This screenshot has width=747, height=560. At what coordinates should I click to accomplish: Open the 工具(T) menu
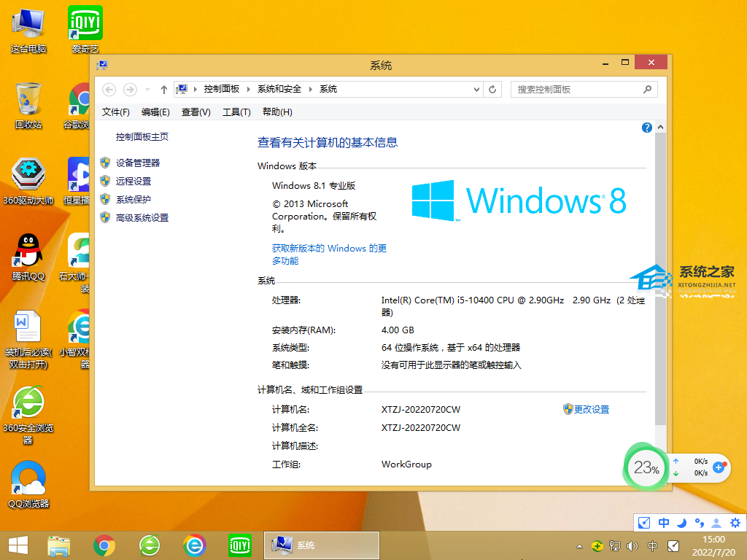pyautogui.click(x=236, y=112)
